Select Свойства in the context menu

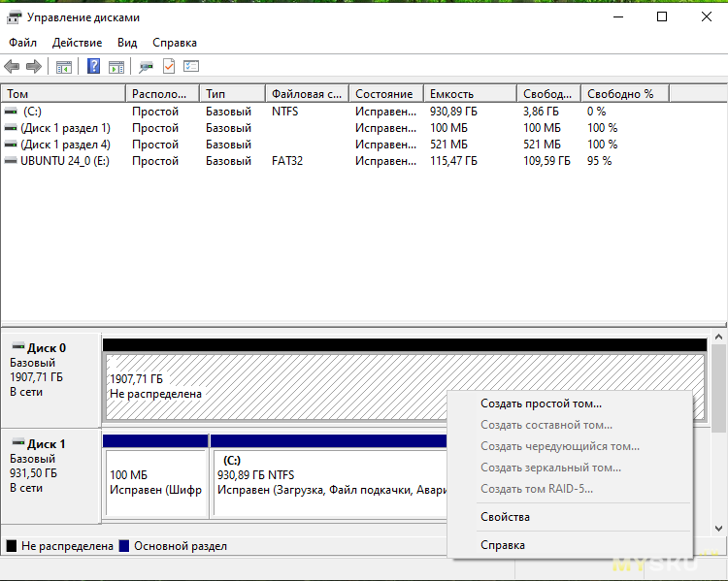click(505, 517)
